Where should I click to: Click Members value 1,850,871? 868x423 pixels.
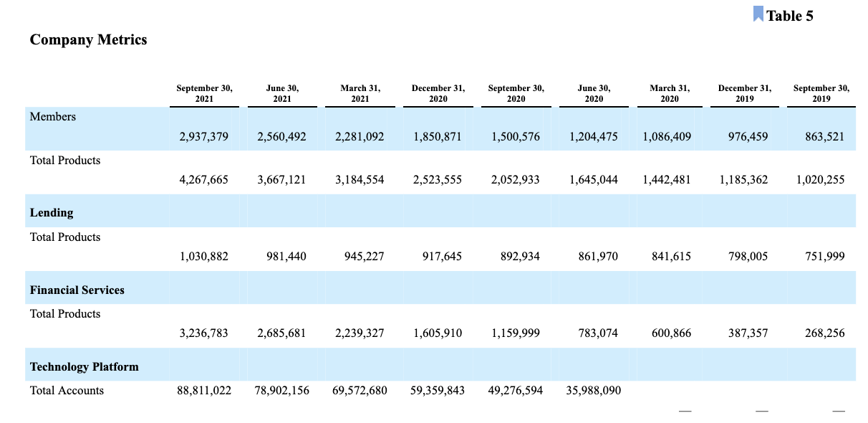tap(438, 137)
